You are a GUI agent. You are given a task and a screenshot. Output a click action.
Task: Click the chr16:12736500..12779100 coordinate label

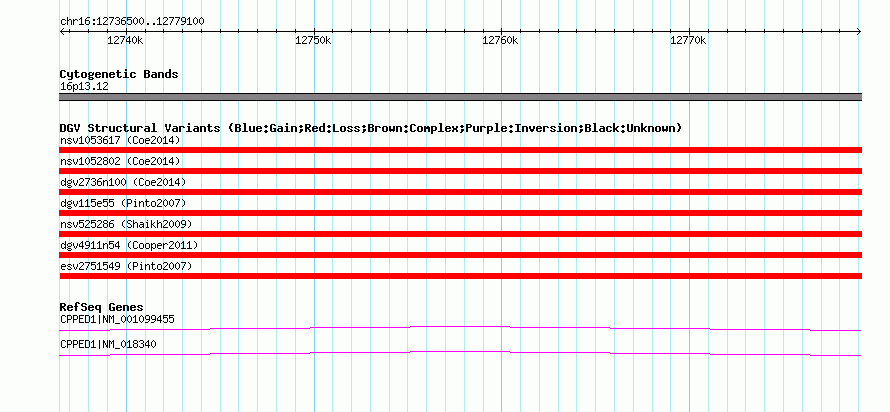click(132, 22)
